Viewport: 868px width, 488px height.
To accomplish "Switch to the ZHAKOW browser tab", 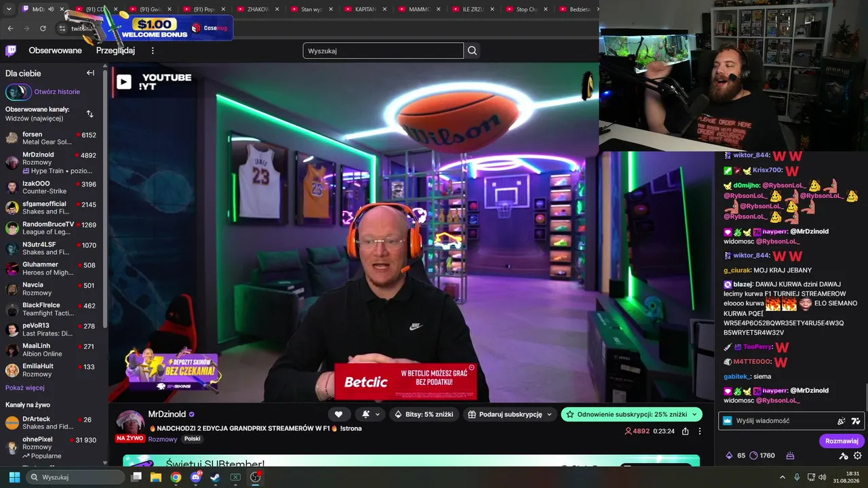I will (258, 9).
